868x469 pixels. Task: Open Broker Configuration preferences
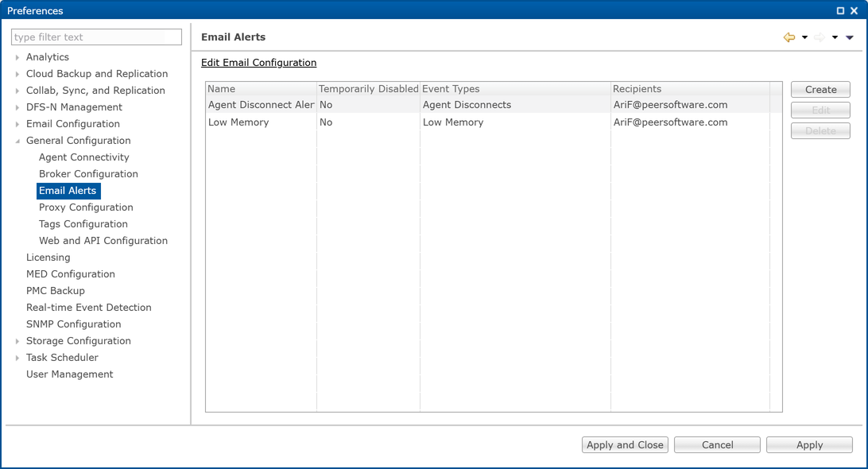pyautogui.click(x=88, y=174)
